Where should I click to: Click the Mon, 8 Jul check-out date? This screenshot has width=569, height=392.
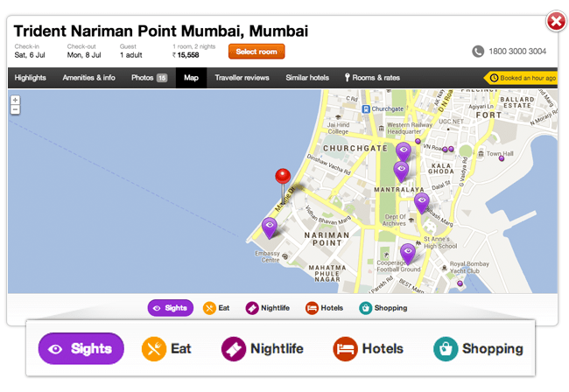84,55
